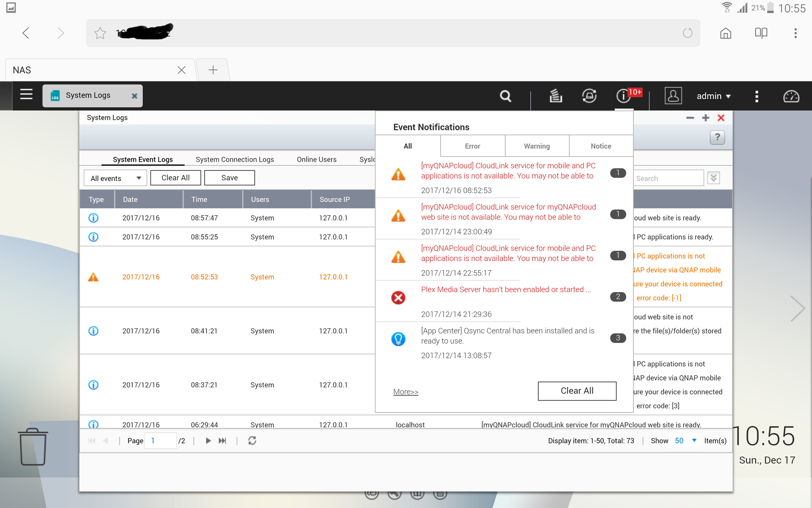Image resolution: width=812 pixels, height=508 pixels.
Task: Open the help question mark button
Action: pos(717,137)
